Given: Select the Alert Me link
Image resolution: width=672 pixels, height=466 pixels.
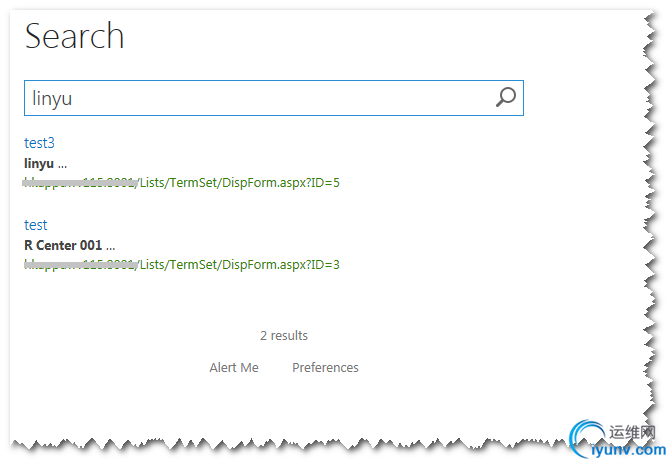Looking at the screenshot, I should (x=234, y=367).
